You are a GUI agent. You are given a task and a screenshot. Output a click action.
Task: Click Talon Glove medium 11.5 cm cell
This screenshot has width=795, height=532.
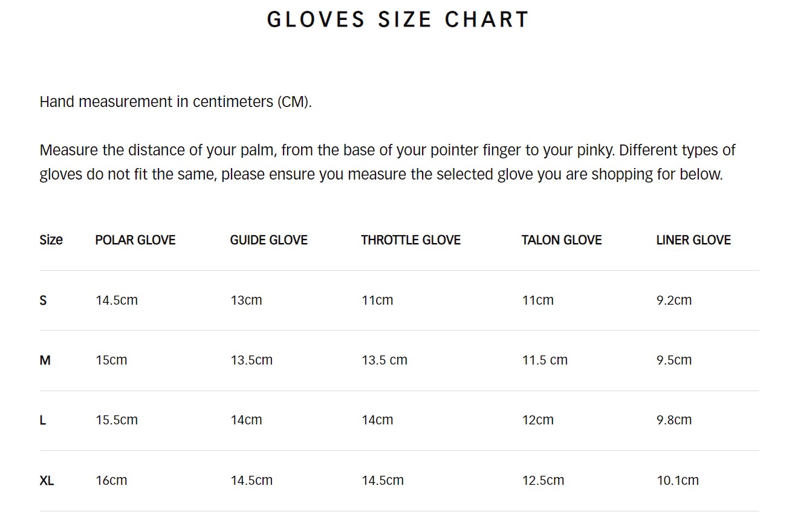(x=545, y=360)
